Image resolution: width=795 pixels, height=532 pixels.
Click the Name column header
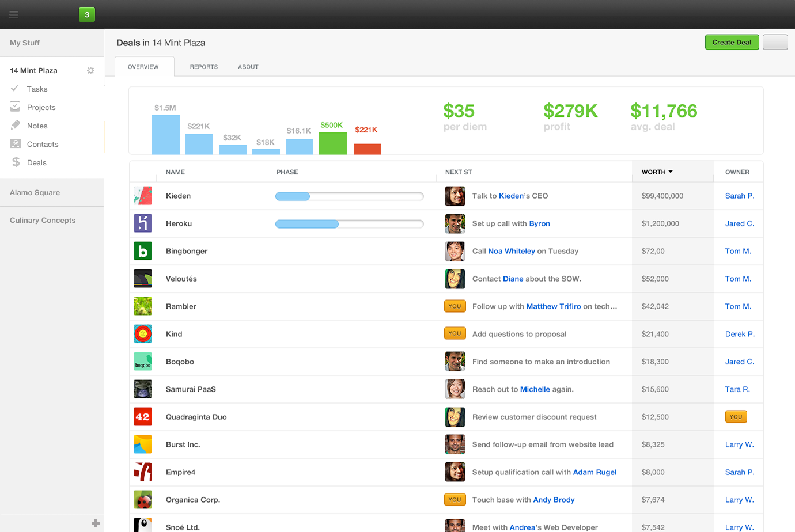(x=175, y=172)
